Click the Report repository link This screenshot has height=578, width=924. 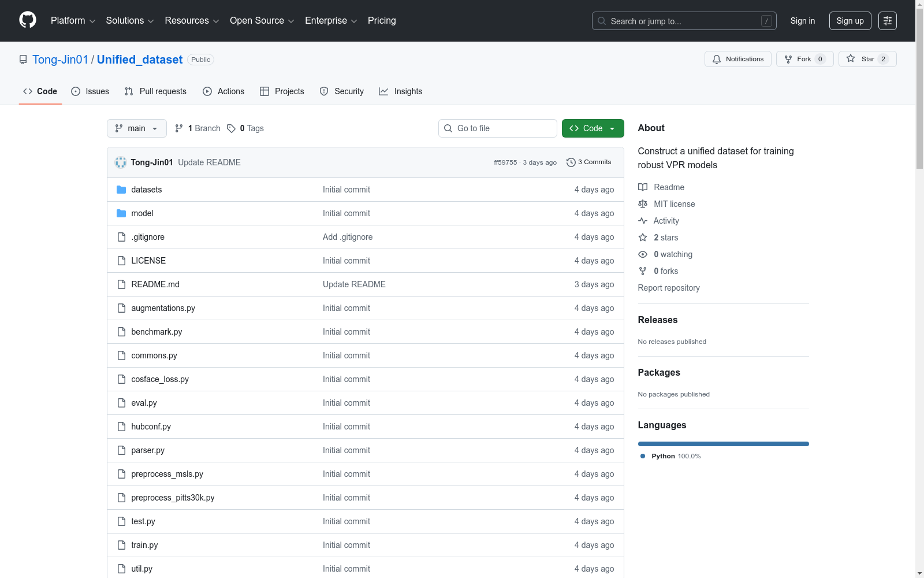coord(669,288)
